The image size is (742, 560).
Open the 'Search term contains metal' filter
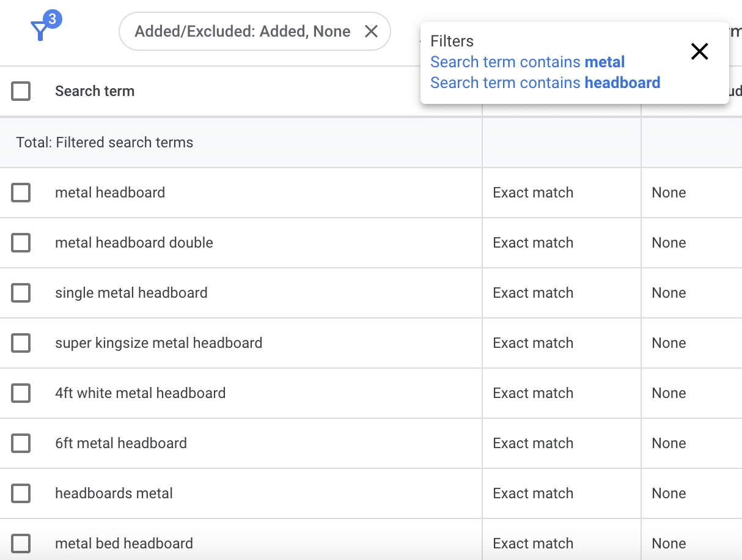[x=527, y=62]
